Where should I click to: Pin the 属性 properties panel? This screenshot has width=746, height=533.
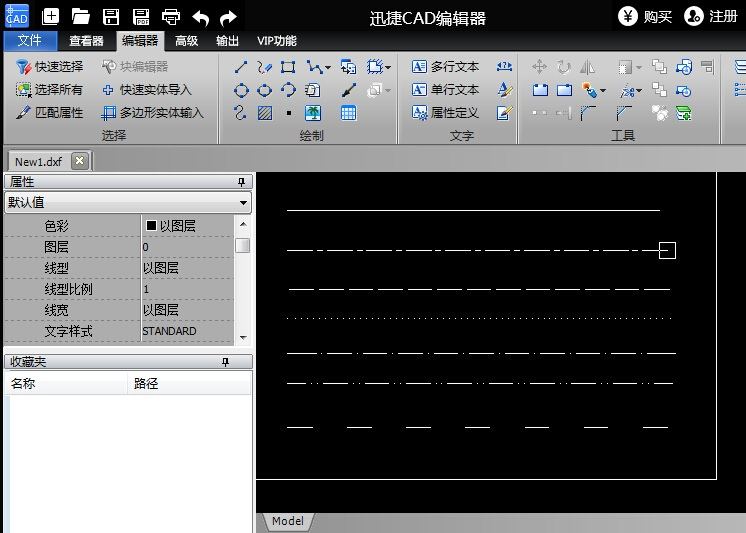click(x=241, y=182)
